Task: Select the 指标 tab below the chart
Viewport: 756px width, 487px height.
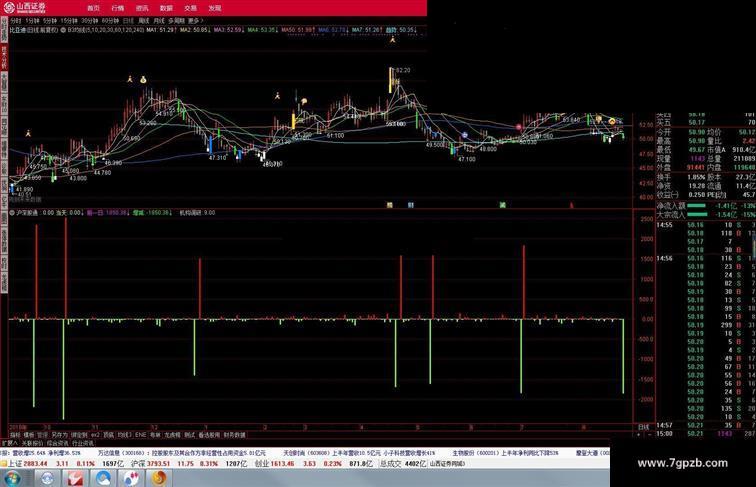Action: click(15, 435)
